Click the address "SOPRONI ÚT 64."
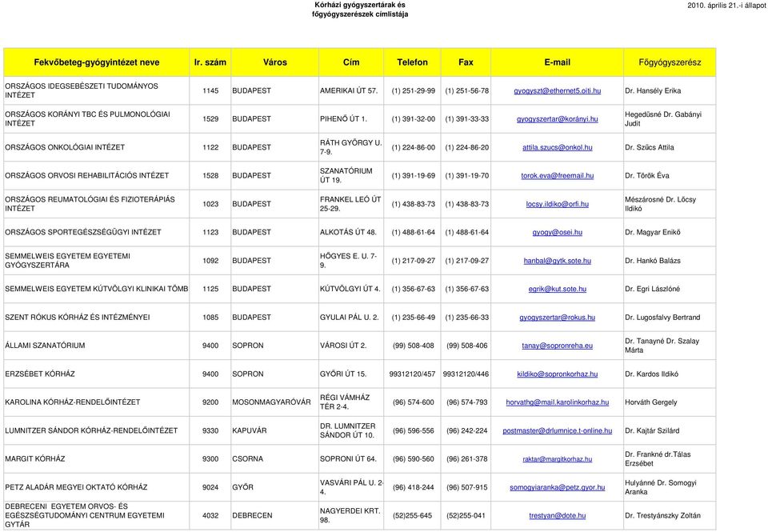768x532 pixels. (x=348, y=459)
